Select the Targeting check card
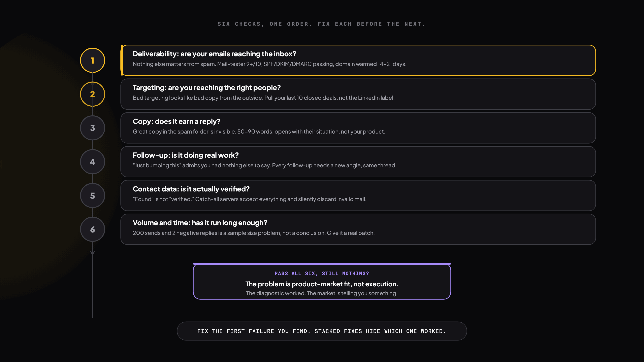This screenshot has width=644, height=362. 358,94
